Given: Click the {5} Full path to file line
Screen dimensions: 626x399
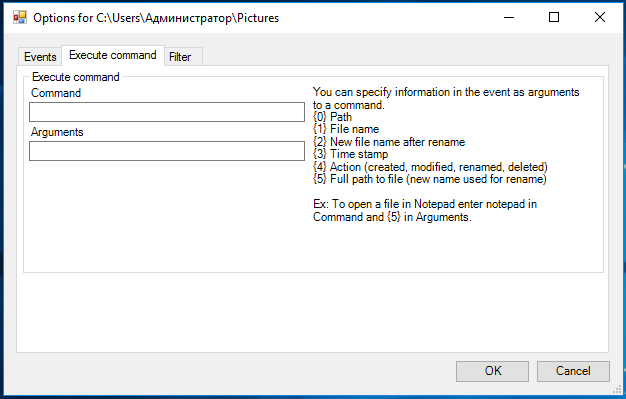Looking at the screenshot, I should pos(430,179).
